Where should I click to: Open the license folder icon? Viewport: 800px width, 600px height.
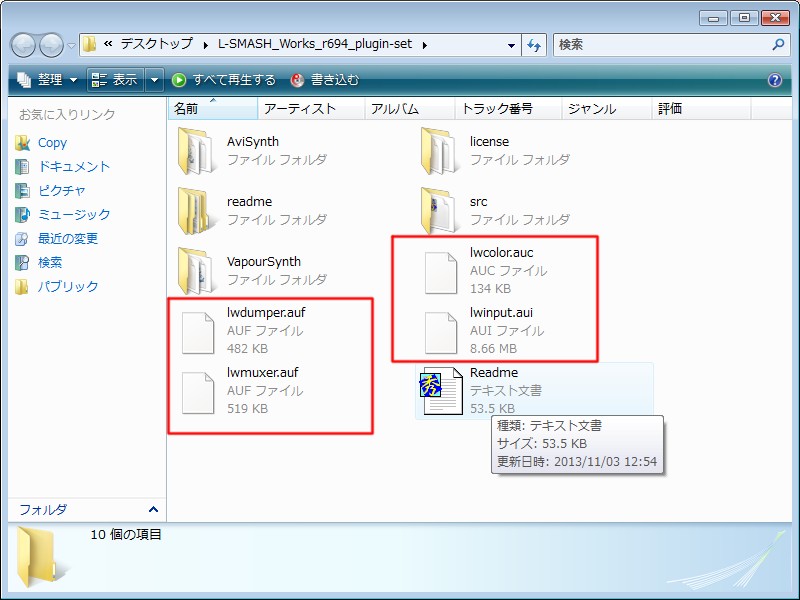pyautogui.click(x=439, y=151)
